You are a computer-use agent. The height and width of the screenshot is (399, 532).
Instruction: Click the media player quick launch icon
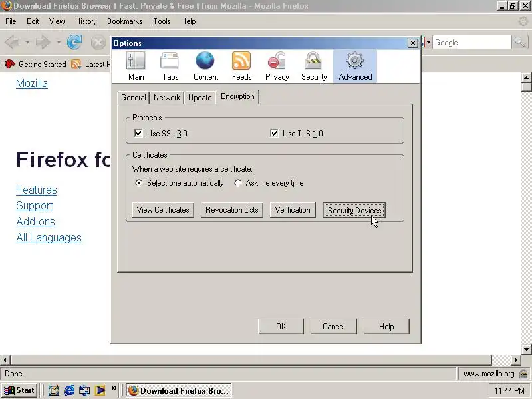[x=100, y=390]
